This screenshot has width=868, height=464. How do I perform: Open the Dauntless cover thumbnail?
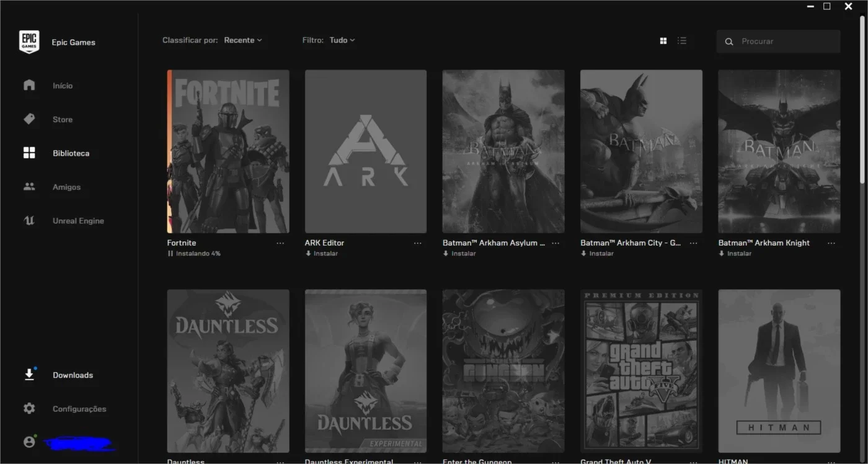228,371
